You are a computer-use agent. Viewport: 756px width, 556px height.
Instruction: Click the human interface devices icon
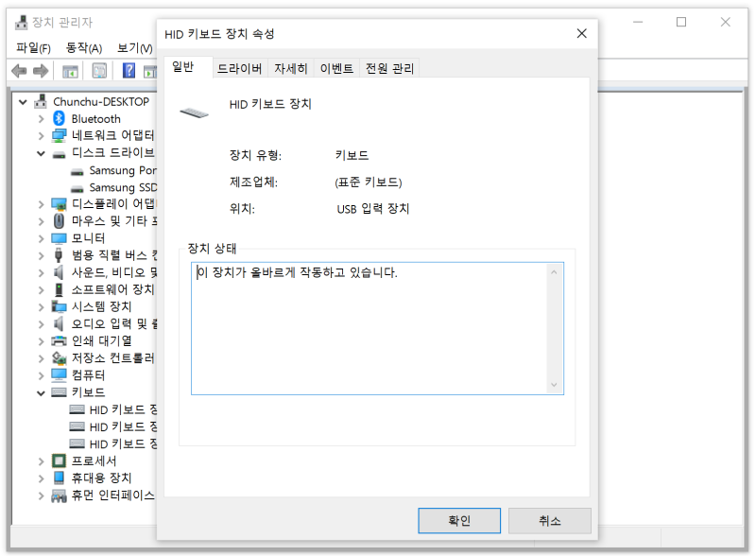59,495
